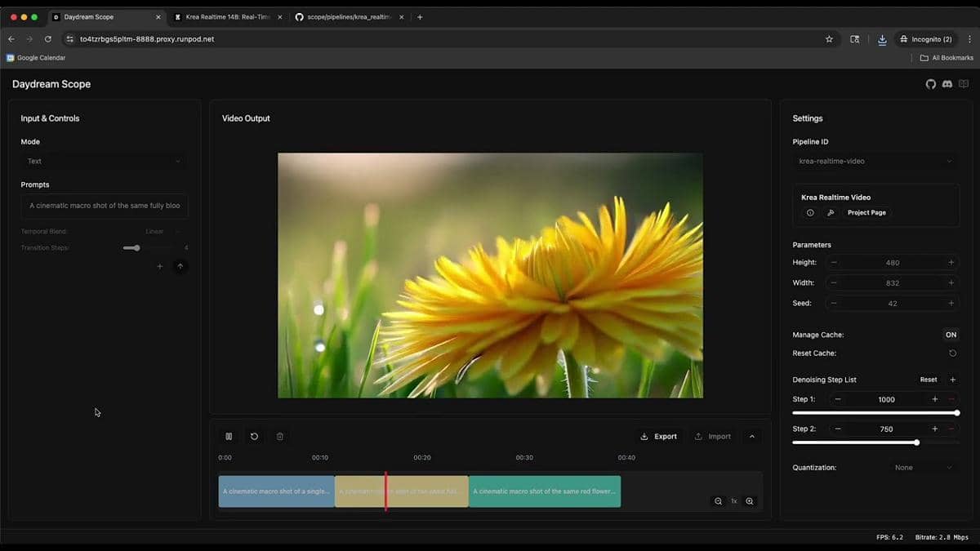Select the red flower prompt clip in timeline
The width and height of the screenshot is (980, 551).
[x=545, y=491]
